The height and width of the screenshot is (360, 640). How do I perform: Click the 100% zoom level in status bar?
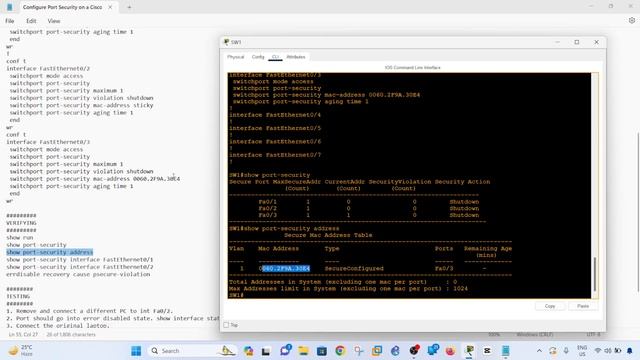point(494,335)
